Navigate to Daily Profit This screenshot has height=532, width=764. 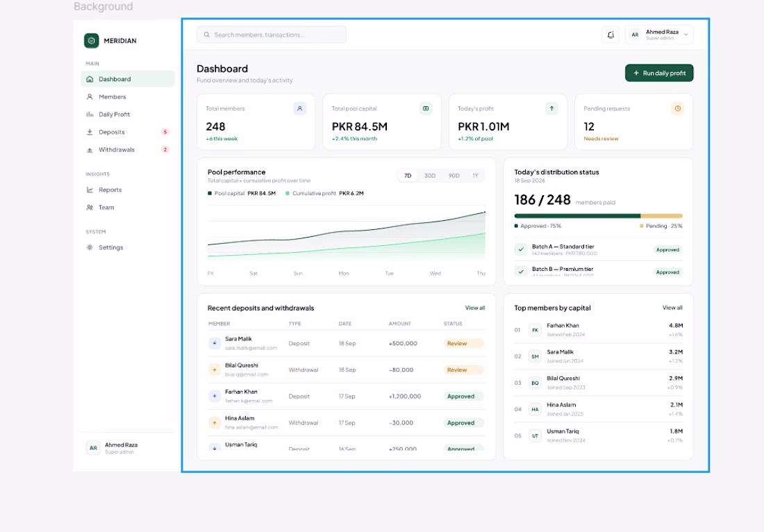click(128, 115)
